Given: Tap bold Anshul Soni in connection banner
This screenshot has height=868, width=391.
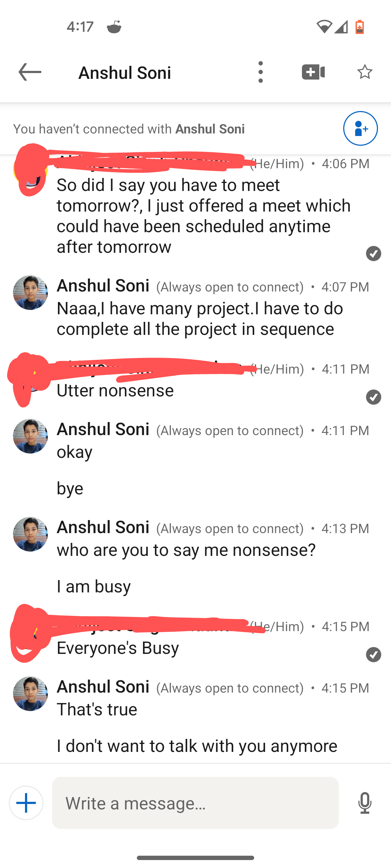Looking at the screenshot, I should click(210, 129).
